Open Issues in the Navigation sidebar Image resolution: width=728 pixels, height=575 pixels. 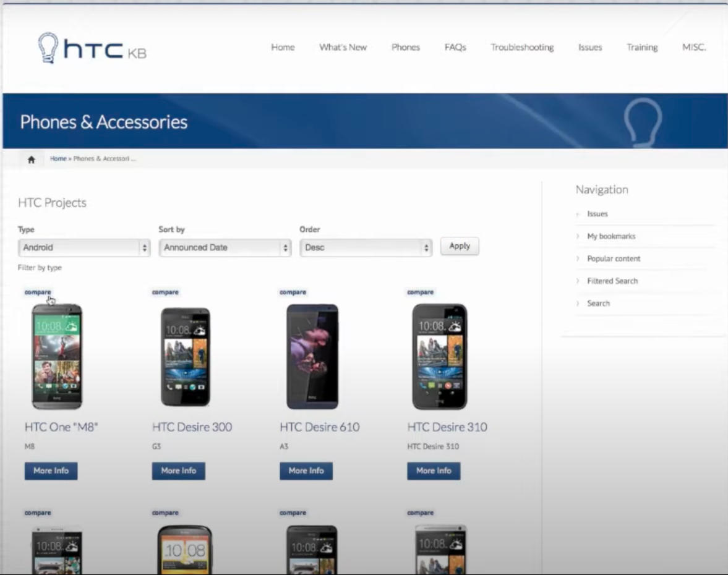(x=597, y=214)
